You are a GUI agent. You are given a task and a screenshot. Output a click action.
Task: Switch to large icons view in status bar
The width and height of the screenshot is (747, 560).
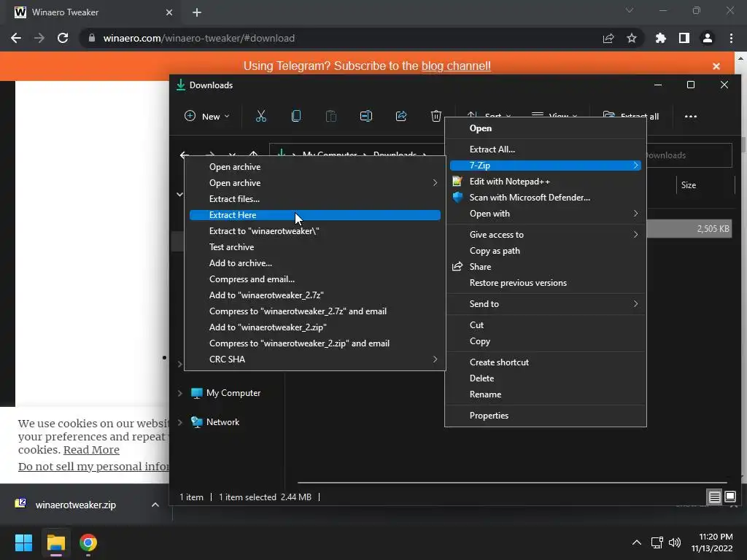[729, 497]
